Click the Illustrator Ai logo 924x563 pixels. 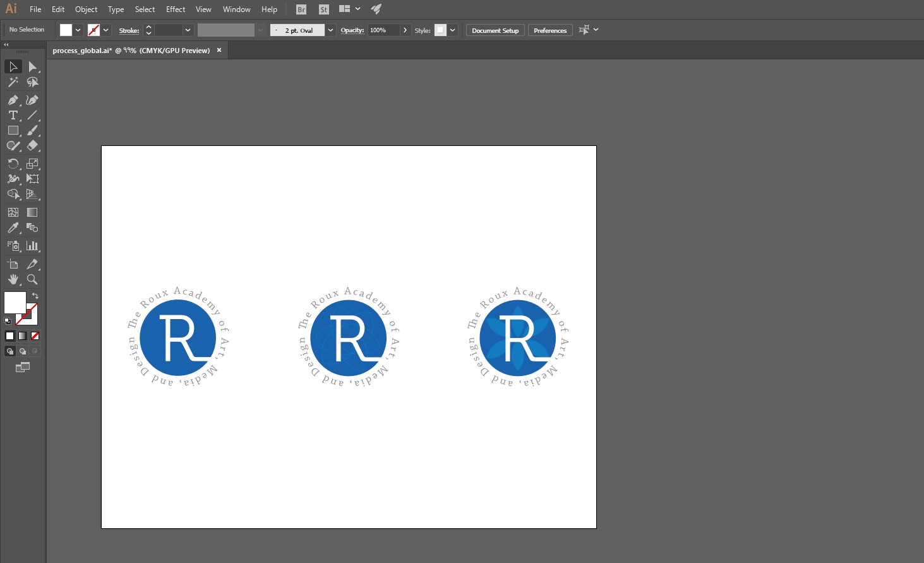[11, 9]
